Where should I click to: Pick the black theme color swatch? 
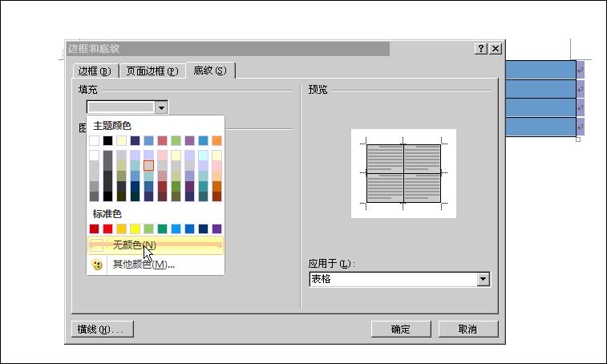click(x=107, y=140)
